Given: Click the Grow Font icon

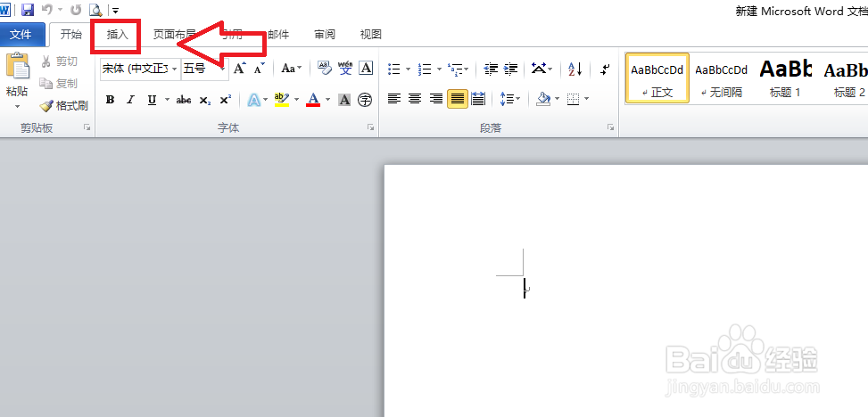Looking at the screenshot, I should pos(239,69).
